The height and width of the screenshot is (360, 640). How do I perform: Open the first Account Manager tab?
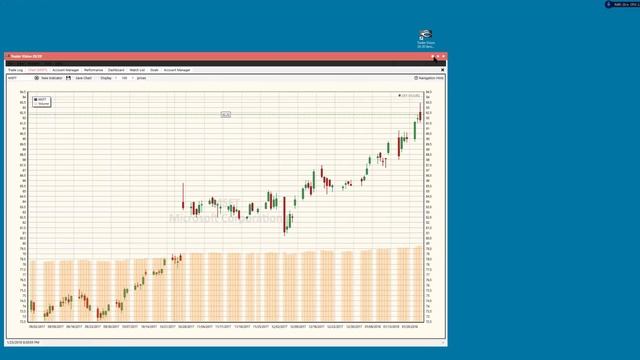(x=66, y=70)
